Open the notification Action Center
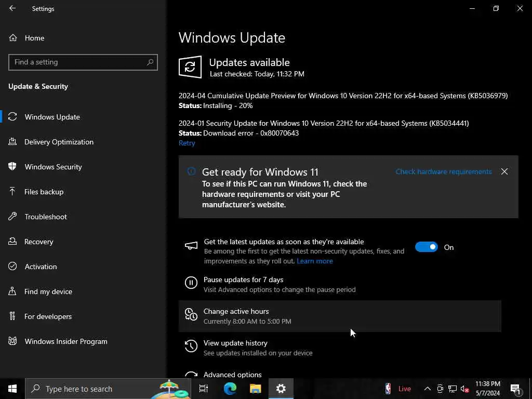The width and height of the screenshot is (532, 399). [515, 389]
